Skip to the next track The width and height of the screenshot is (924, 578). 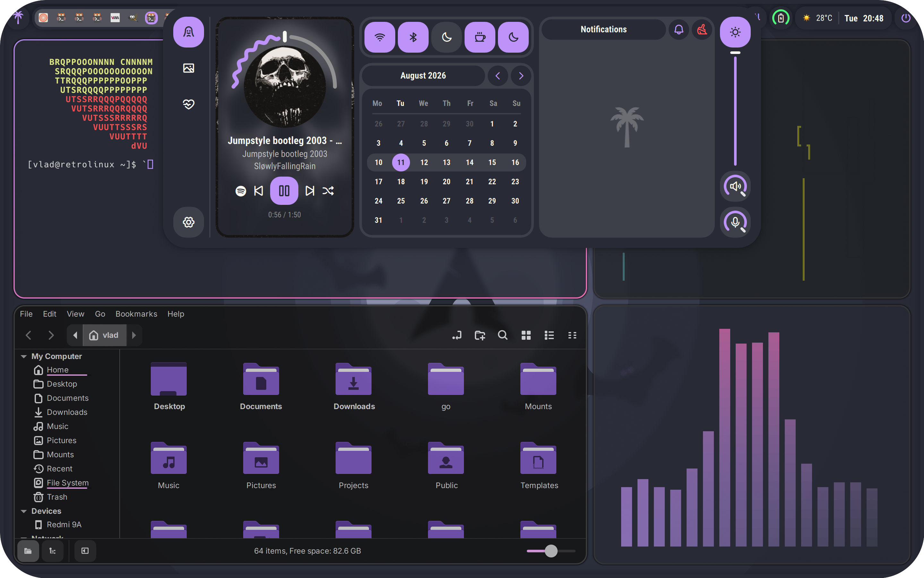pos(310,191)
